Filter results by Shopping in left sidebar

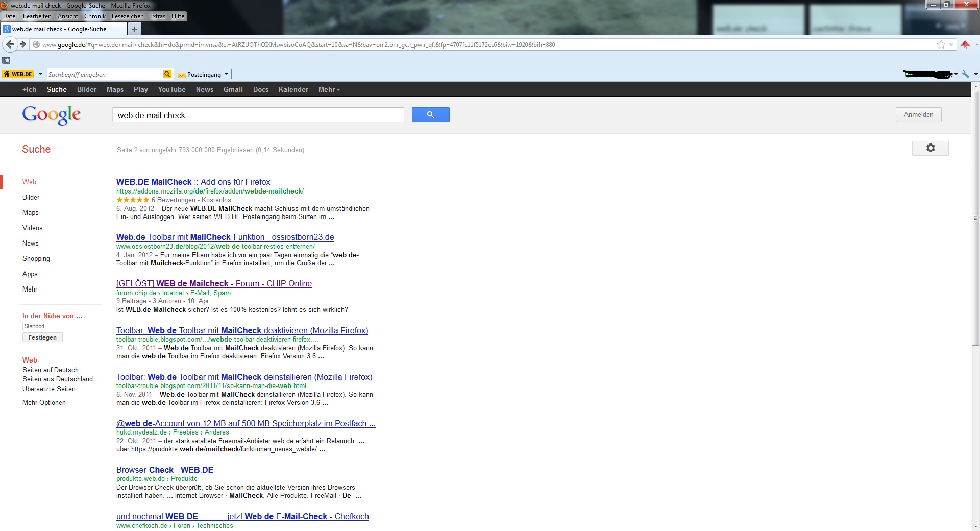pos(36,258)
